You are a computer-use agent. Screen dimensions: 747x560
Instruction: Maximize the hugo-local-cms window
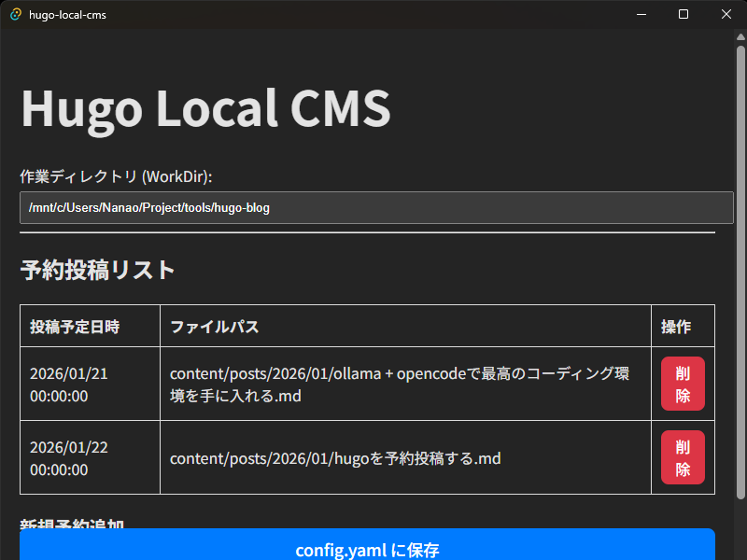[684, 14]
